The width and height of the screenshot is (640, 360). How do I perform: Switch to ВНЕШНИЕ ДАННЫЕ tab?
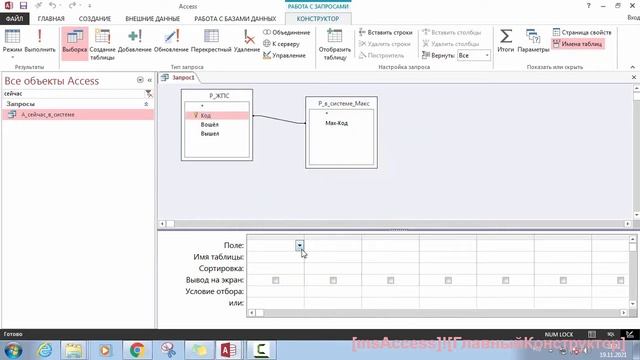152,19
